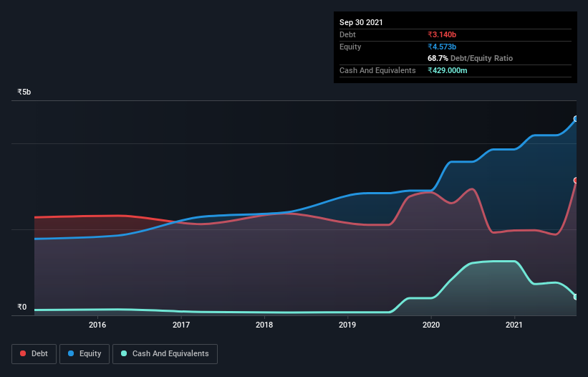This screenshot has width=588, height=377.
Task: Click the 68.7% Debt/Equity Ratio text
Action: pos(471,58)
